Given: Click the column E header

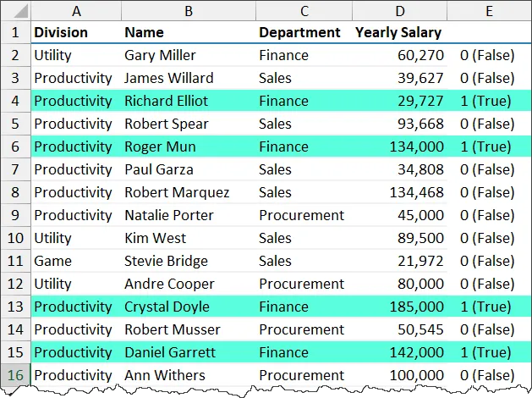Looking at the screenshot, I should click(x=489, y=11).
